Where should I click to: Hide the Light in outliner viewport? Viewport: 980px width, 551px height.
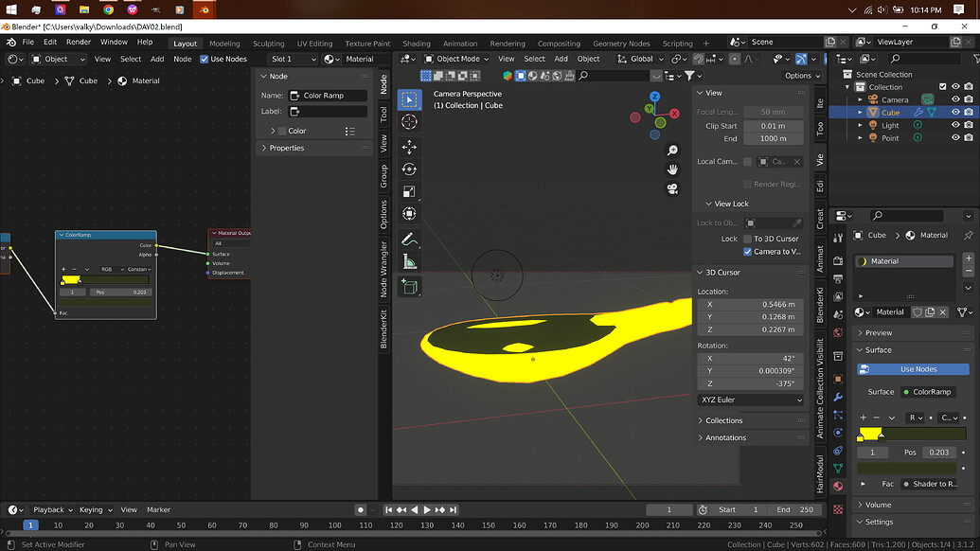955,125
